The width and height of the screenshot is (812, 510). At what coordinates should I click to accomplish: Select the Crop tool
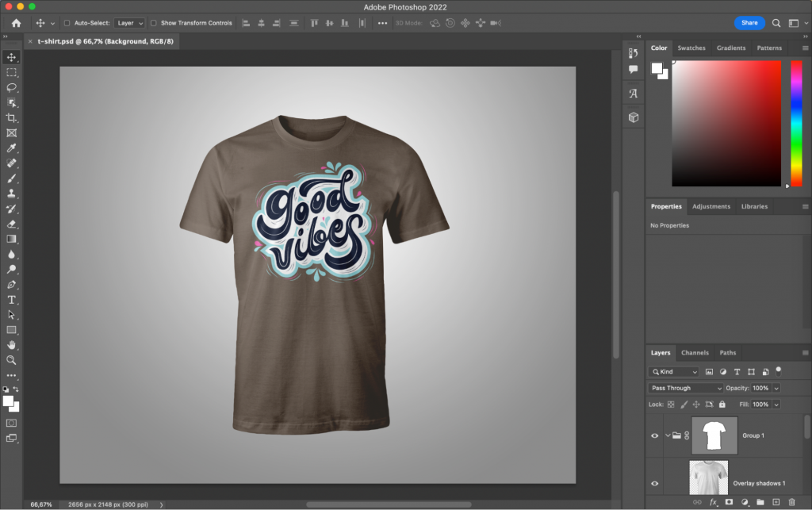point(12,117)
